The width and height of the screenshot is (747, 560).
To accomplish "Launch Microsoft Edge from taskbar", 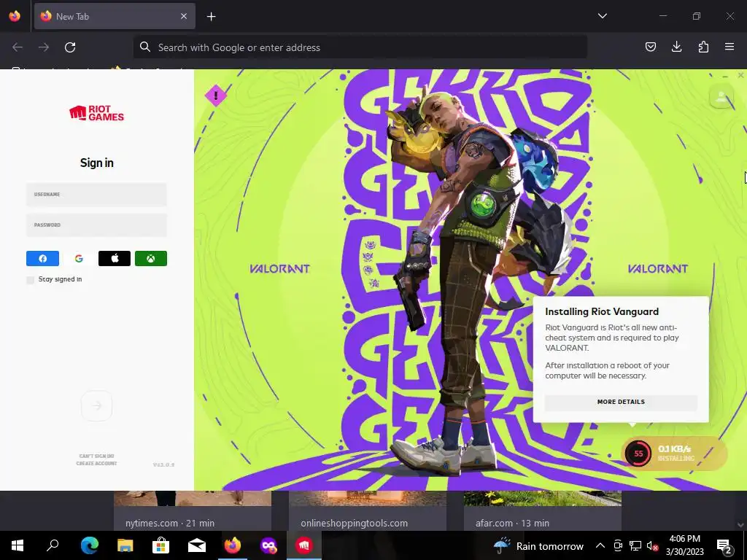I will [x=89, y=545].
